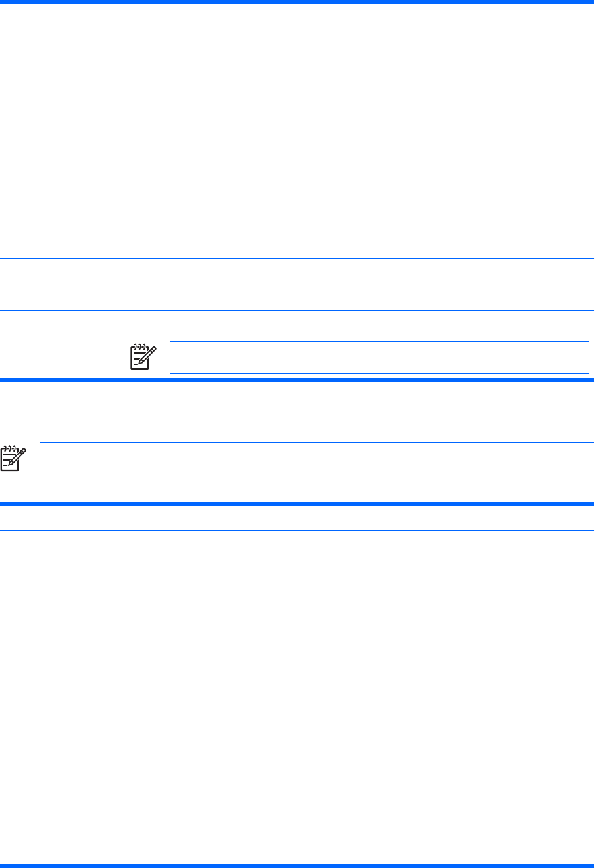Viewport: 595px width, 868px height.
Task: Click the empty header row of the second table
Action: coord(297,518)
